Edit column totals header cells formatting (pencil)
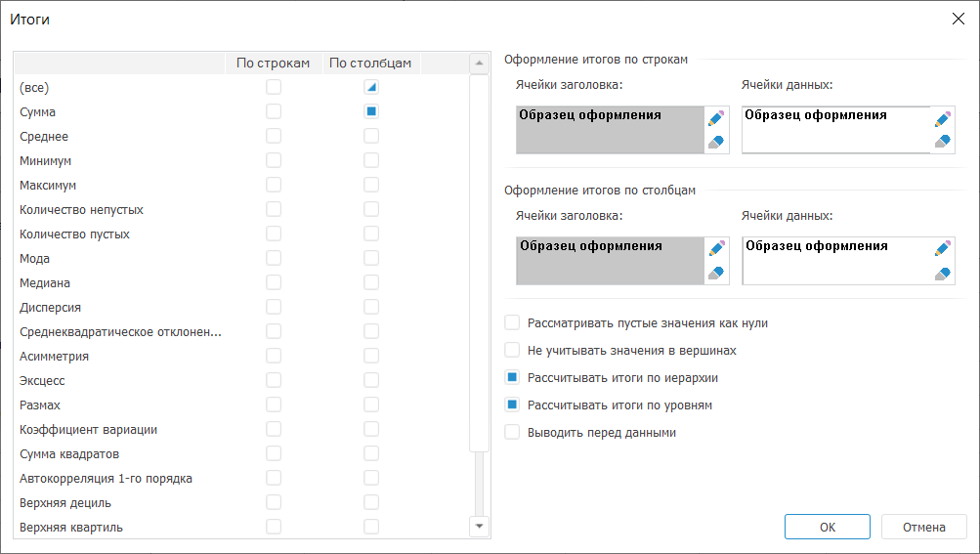This screenshot has width=980, height=554. pos(716,249)
